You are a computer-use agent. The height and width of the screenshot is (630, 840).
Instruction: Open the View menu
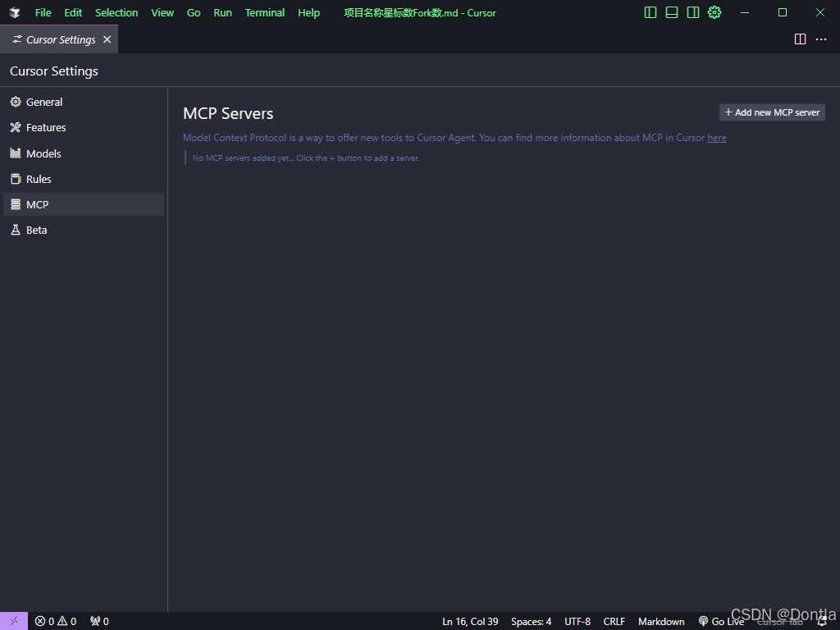pos(162,12)
